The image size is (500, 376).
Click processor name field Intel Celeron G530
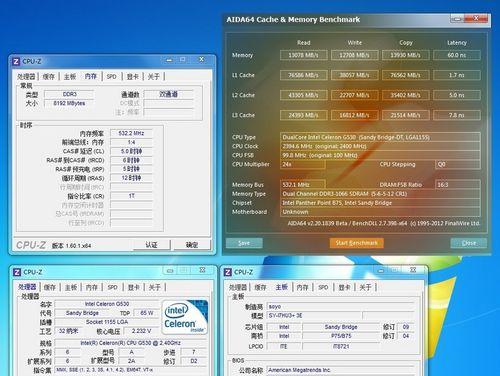107,304
